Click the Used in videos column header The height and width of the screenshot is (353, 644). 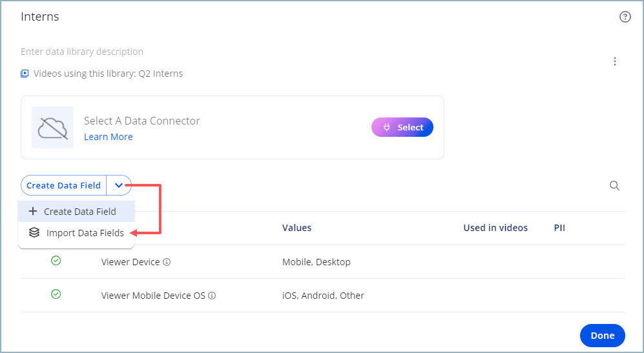click(495, 228)
